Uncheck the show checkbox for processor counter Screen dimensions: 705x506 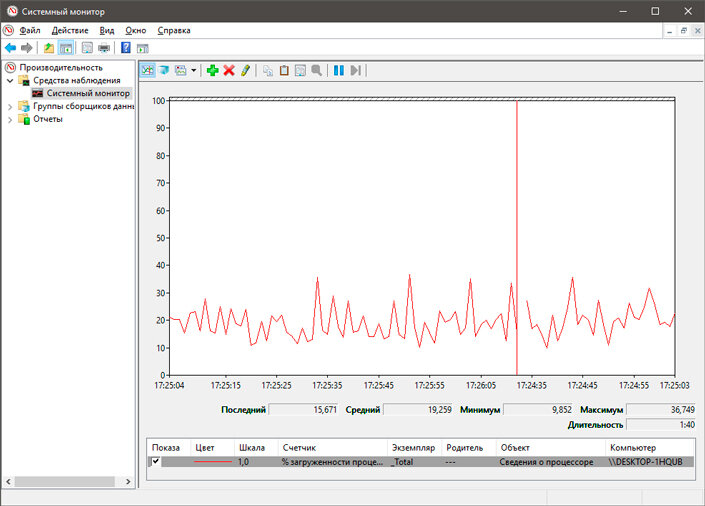click(x=156, y=461)
